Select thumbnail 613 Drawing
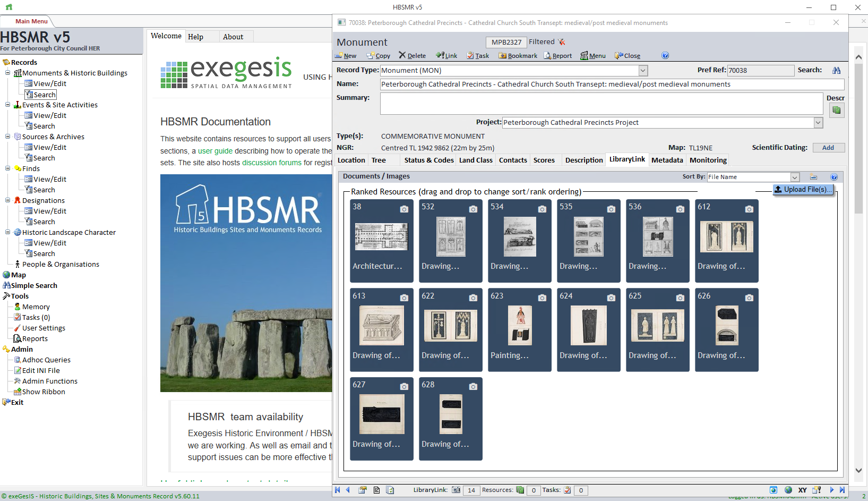This screenshot has height=501, width=868. pyautogui.click(x=382, y=330)
